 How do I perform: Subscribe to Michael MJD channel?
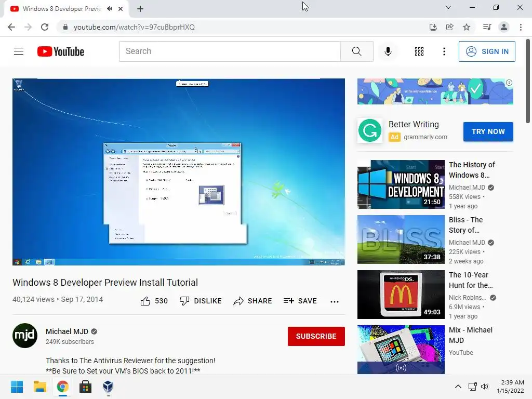pyautogui.click(x=316, y=336)
